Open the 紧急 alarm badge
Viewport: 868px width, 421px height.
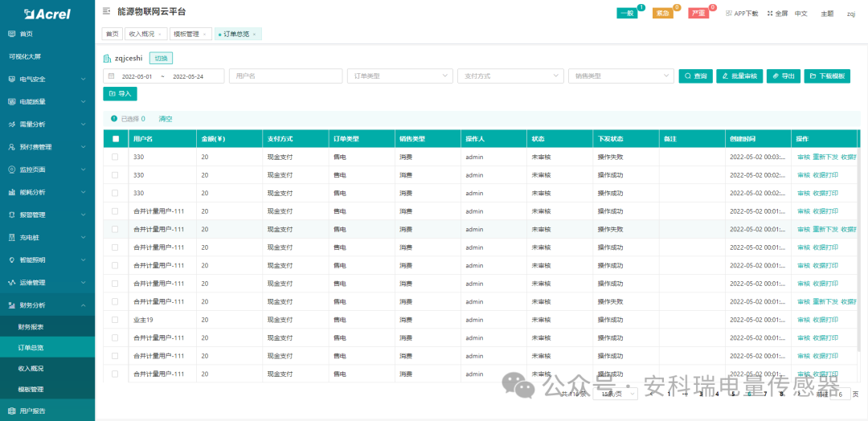click(663, 14)
